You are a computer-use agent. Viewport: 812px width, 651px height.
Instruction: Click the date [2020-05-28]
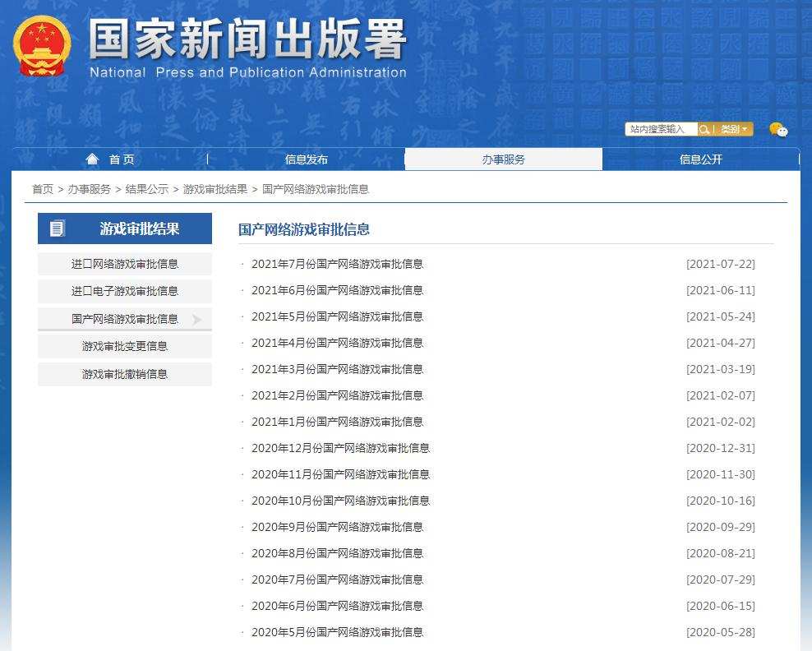pos(720,632)
